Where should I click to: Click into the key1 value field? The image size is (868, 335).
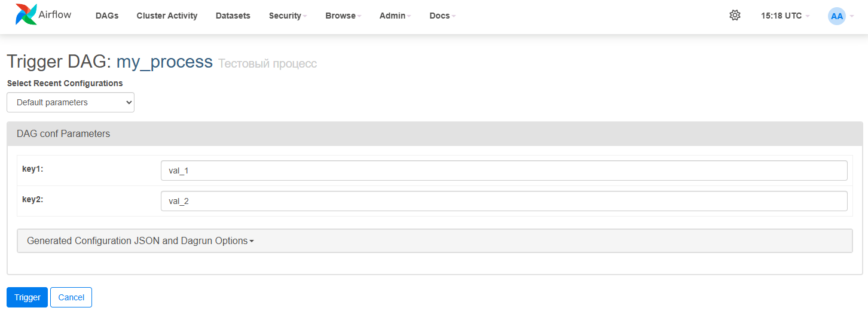coord(504,170)
